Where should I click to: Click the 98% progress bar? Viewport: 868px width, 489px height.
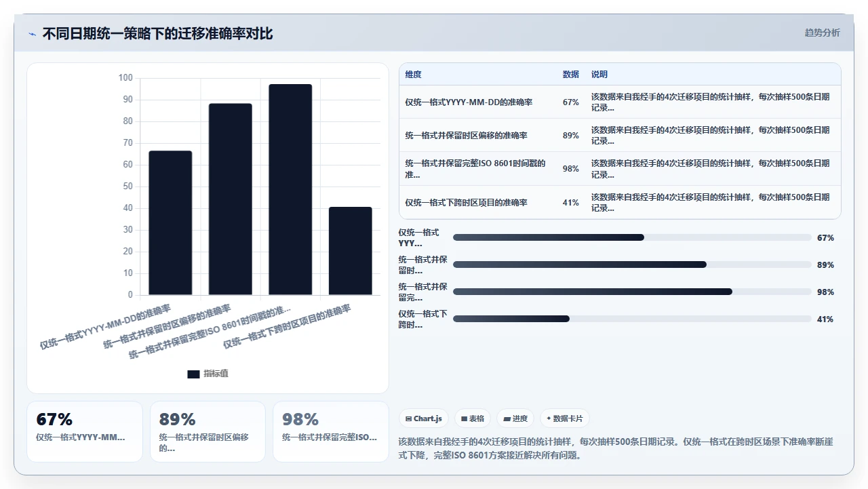(632, 292)
